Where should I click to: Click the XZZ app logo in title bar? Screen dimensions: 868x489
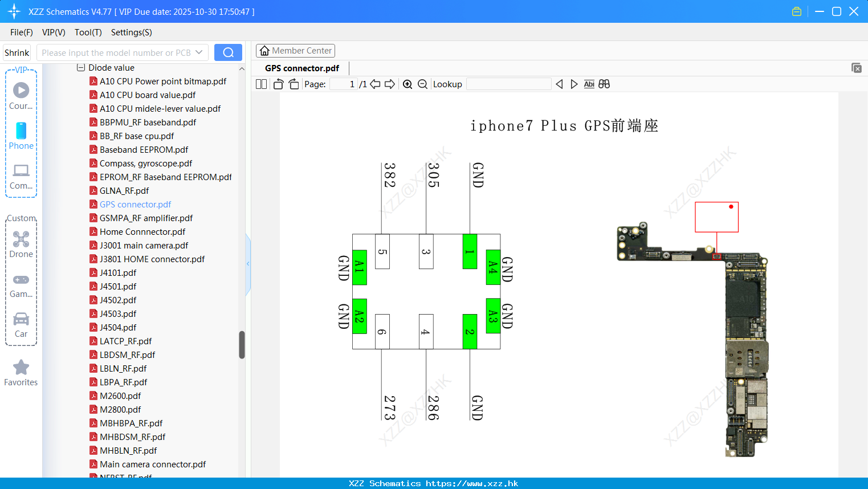coord(14,11)
